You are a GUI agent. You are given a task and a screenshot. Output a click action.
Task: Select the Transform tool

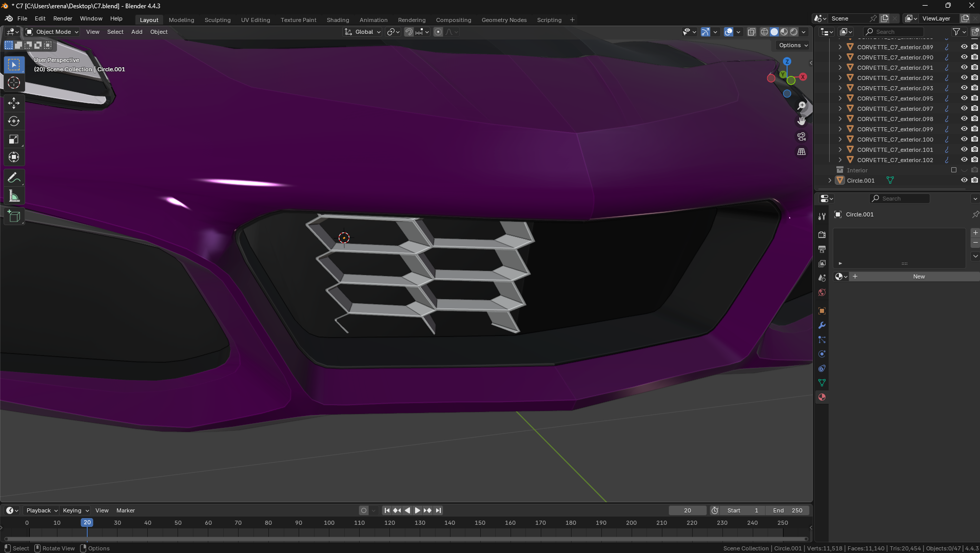coord(14,157)
